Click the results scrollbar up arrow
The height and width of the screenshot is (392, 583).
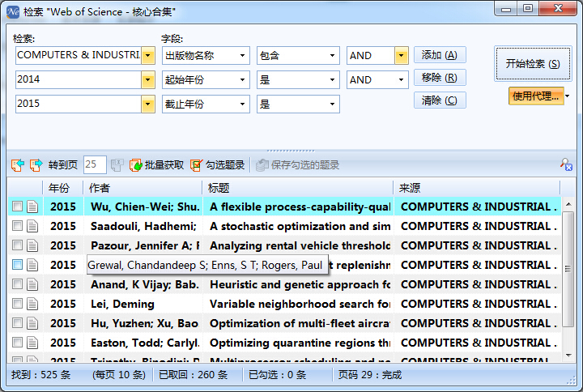568,204
